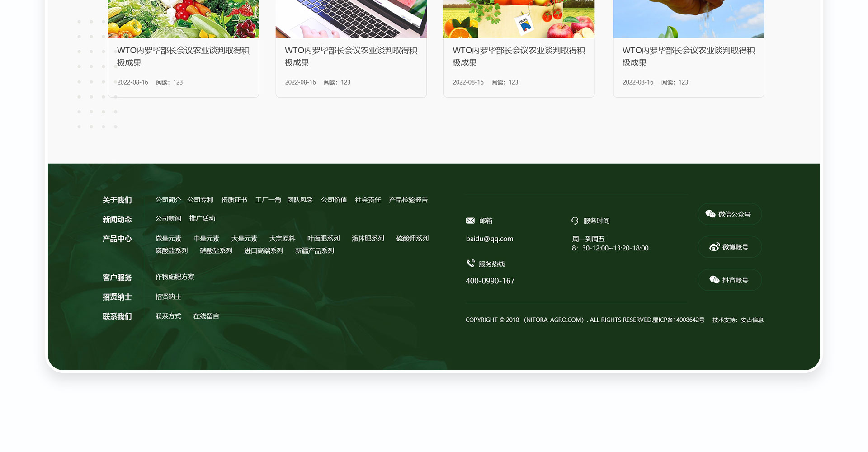Open the 产品检验报告 footer link
The width and height of the screenshot is (868, 452).
408,200
